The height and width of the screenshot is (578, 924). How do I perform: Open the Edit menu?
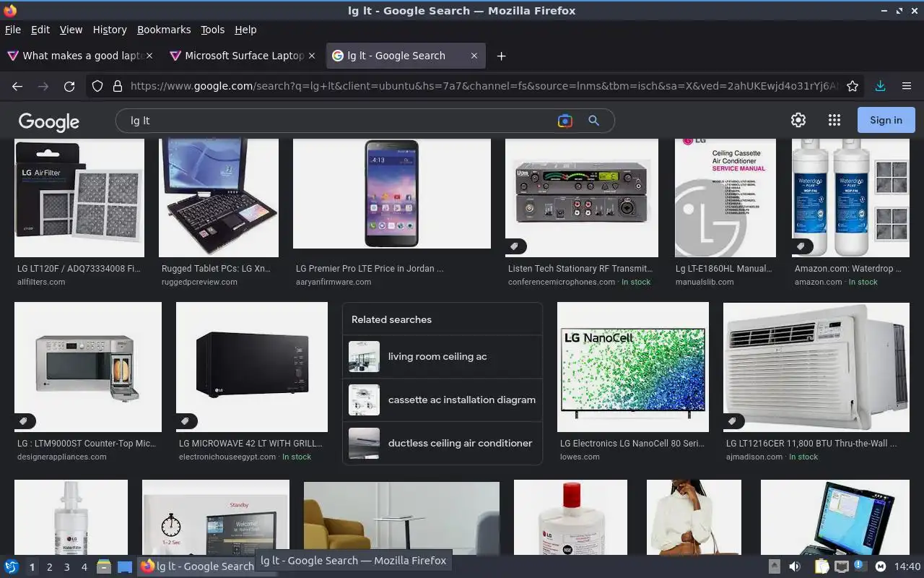click(40, 30)
